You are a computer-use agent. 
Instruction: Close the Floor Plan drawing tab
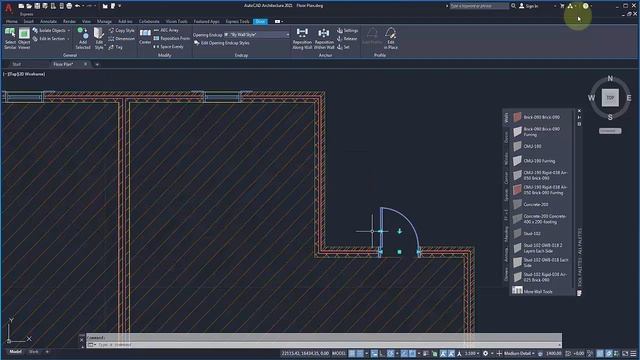pos(85,64)
